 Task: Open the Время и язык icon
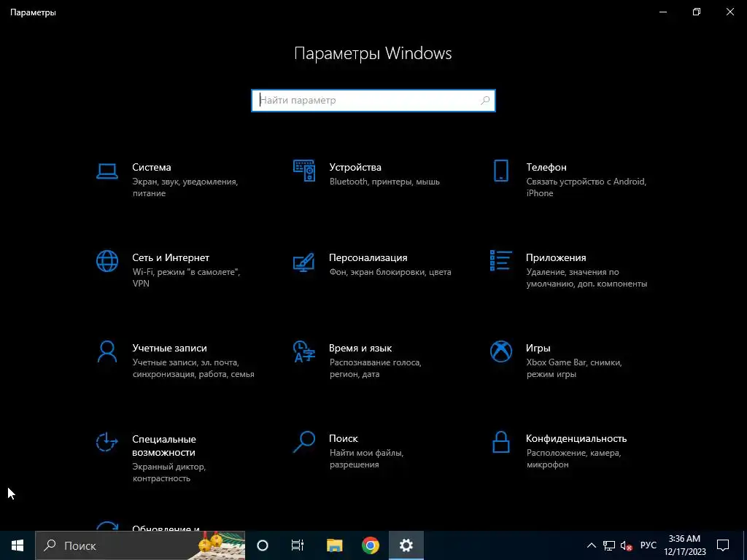coord(304,351)
